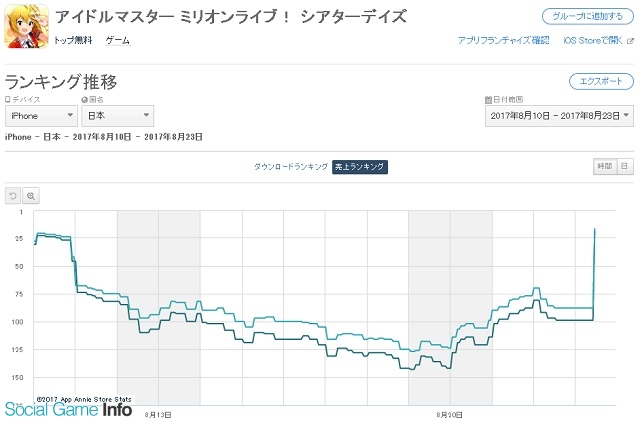Click the ゲーム category link
This screenshot has width=640, height=422.
118,40
